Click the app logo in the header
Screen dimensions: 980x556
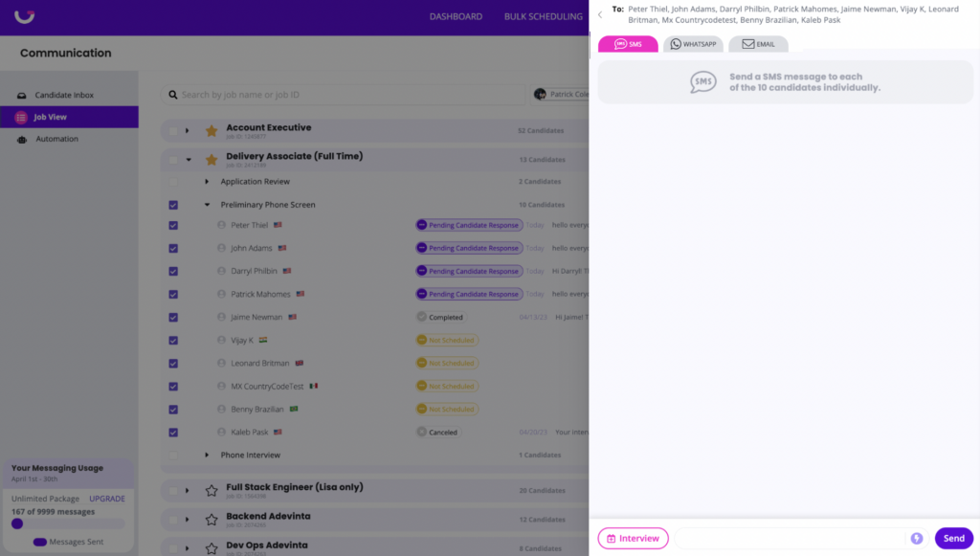click(x=24, y=15)
